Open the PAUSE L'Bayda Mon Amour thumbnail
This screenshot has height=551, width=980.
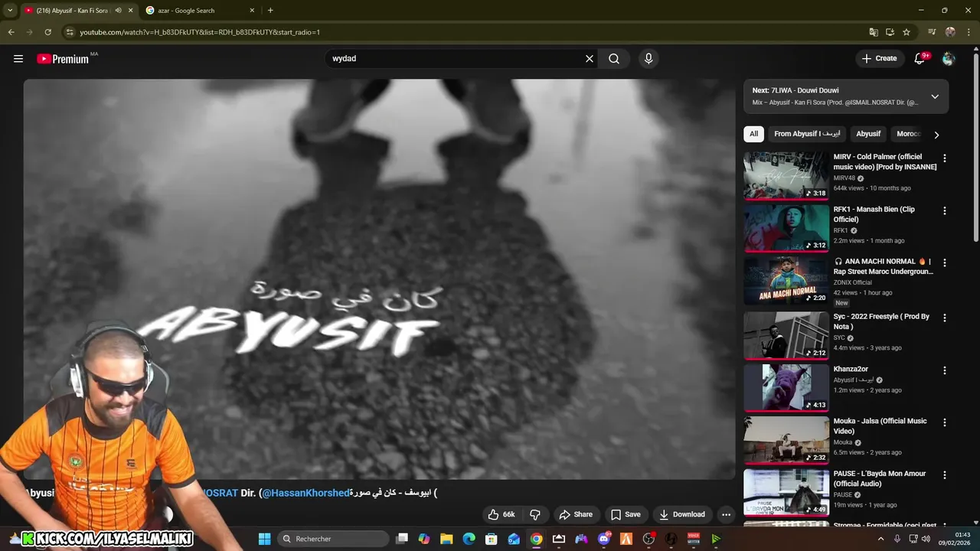786,492
